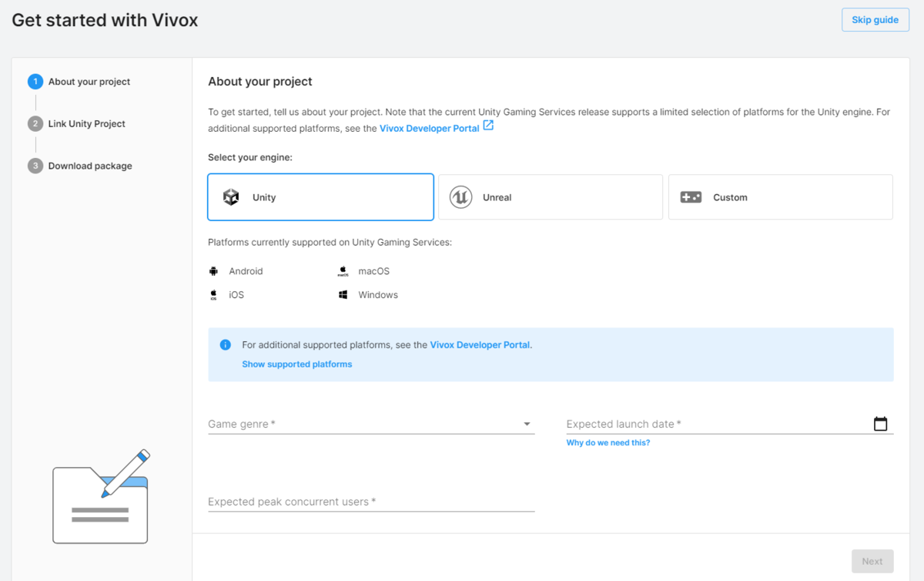Viewport: 924px width, 581px height.
Task: Expand Show supported platforms
Action: (x=297, y=364)
